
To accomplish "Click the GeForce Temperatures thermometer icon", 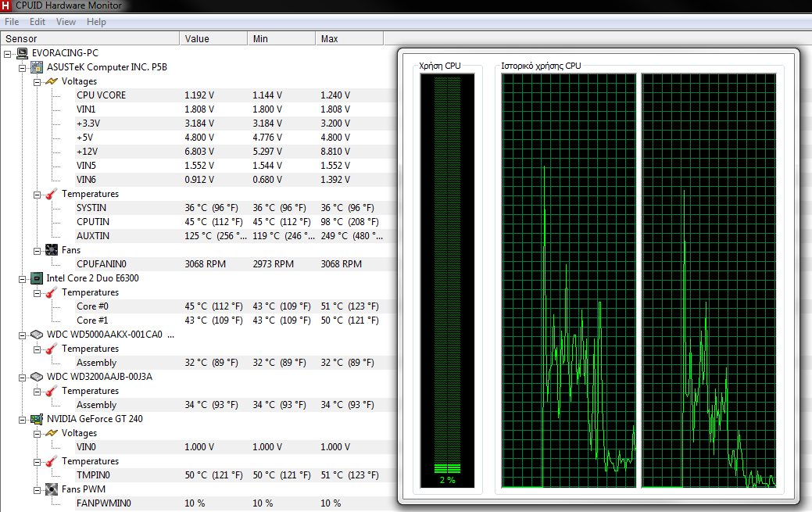I will click(x=51, y=461).
